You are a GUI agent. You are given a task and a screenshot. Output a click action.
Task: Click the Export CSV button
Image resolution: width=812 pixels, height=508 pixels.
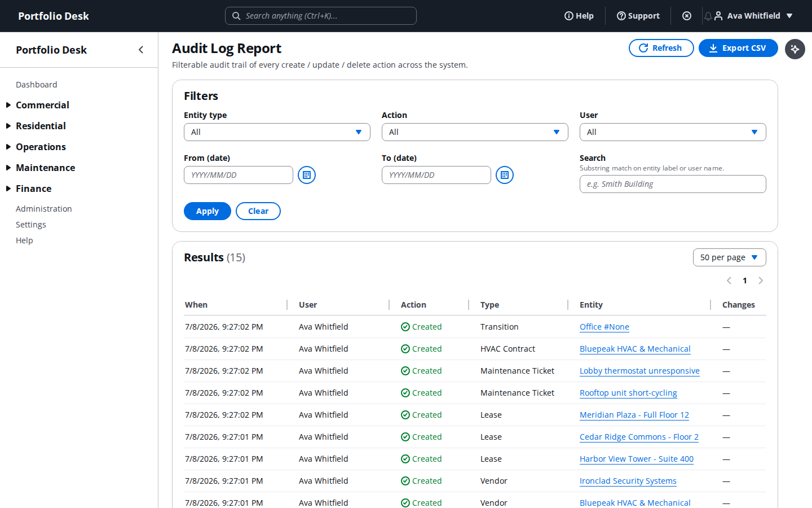738,48
